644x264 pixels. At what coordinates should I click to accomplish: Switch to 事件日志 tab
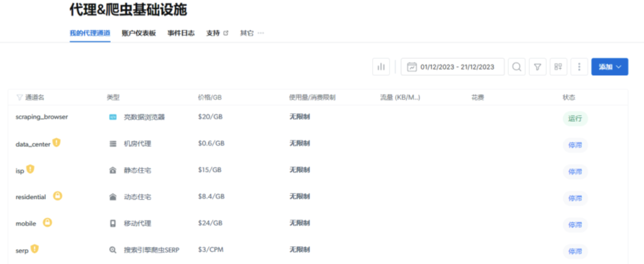coord(181,33)
